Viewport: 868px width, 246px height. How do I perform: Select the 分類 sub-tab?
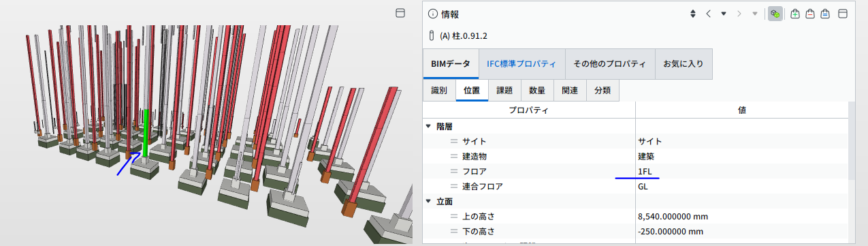tap(602, 90)
